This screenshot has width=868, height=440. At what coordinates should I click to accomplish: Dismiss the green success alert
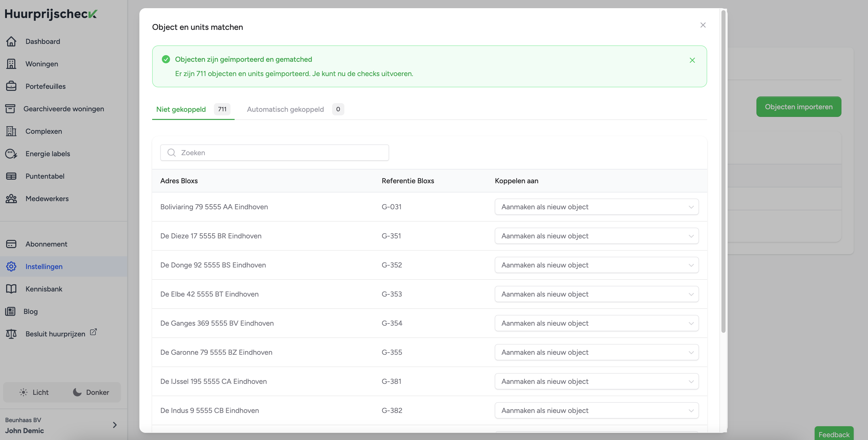point(692,60)
